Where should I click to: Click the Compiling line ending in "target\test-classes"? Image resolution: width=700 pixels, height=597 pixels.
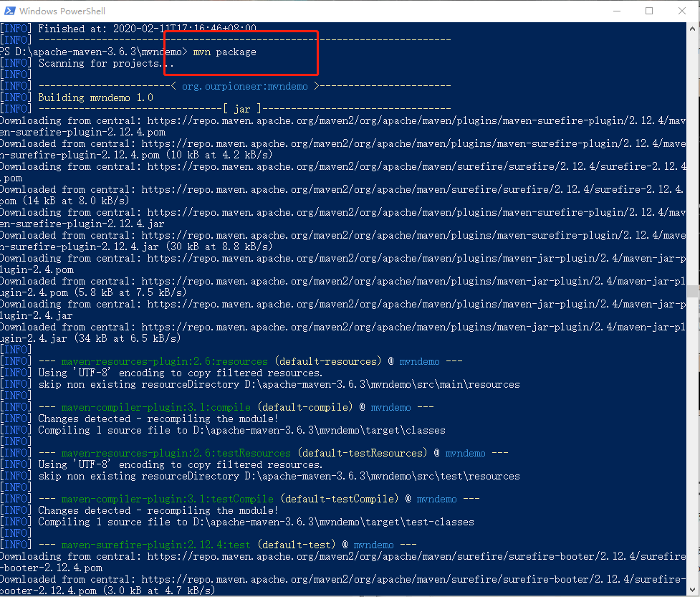click(256, 522)
